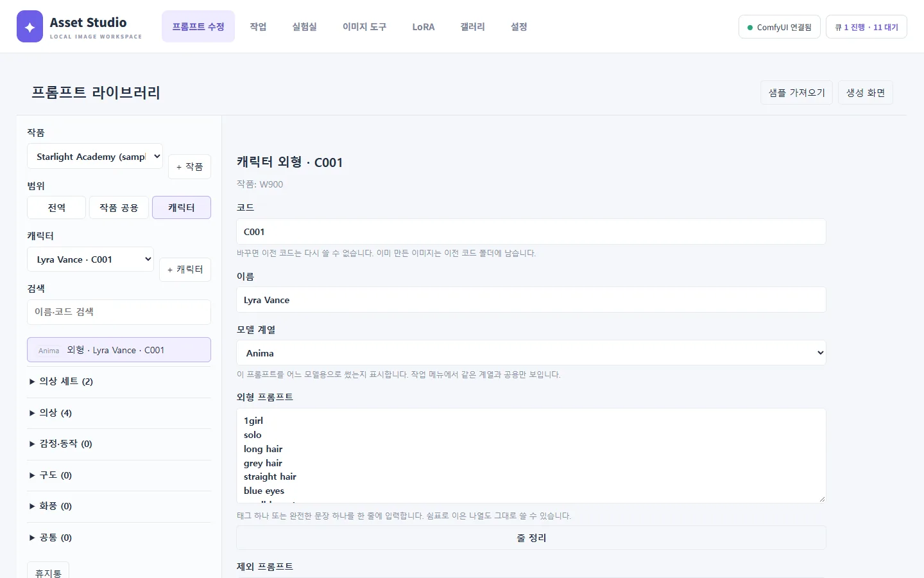This screenshot has width=924, height=578.
Task: Open the 작품 dropdown Starlight Academy
Action: click(x=95, y=156)
